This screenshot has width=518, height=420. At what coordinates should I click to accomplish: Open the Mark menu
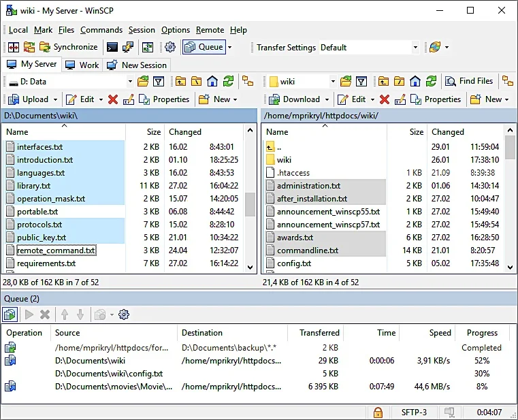[44, 30]
